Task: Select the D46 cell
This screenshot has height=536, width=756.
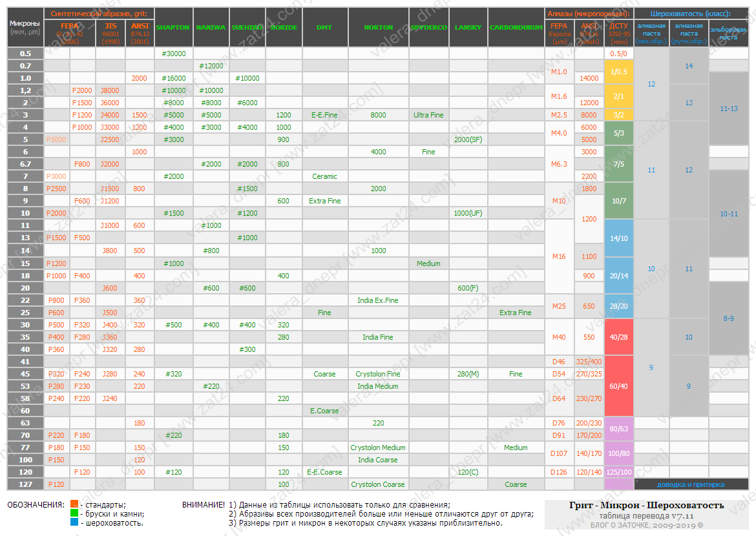Action: tap(560, 362)
